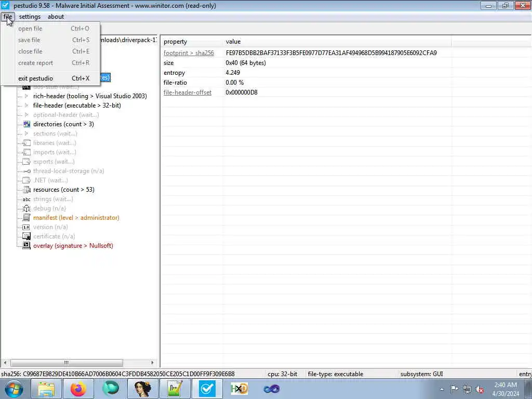Open the settings menu
This screenshot has width=532, height=399.
pyautogui.click(x=30, y=17)
